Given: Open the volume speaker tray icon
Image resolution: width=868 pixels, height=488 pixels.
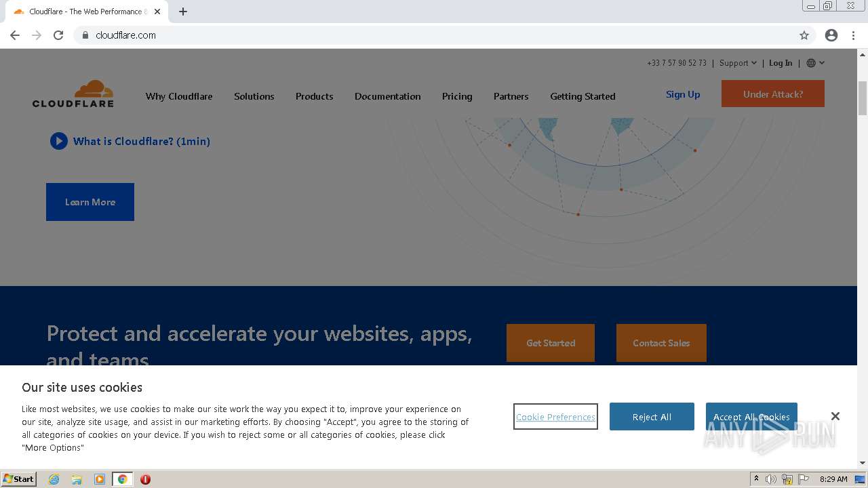Looking at the screenshot, I should [771, 479].
